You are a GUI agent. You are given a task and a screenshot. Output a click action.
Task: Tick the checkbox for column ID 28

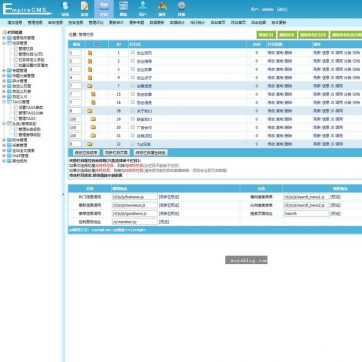tap(133, 110)
